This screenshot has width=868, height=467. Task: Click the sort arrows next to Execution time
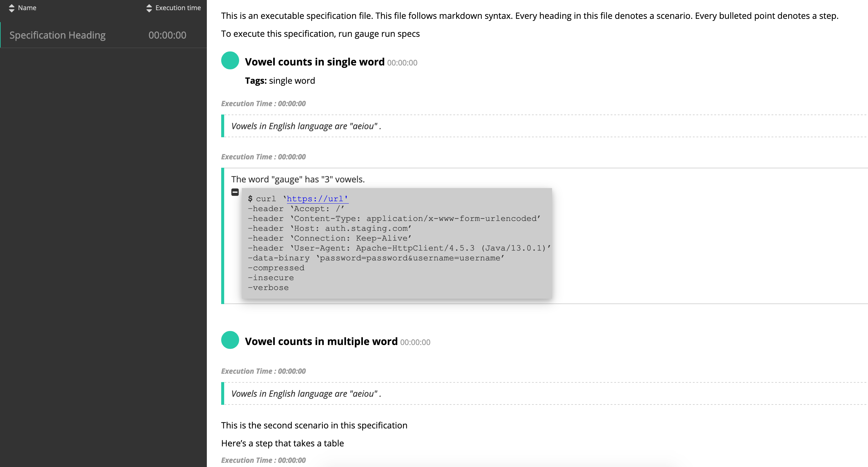coord(149,7)
